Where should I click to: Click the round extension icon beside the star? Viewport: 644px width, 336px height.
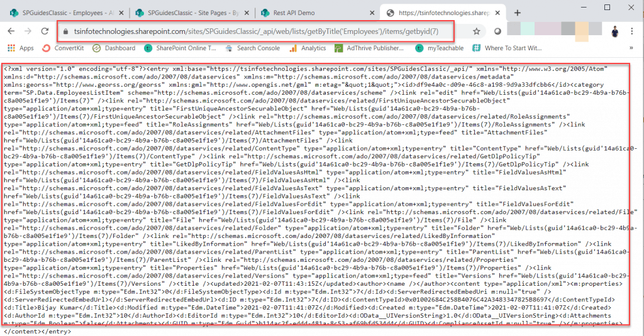coord(497,31)
